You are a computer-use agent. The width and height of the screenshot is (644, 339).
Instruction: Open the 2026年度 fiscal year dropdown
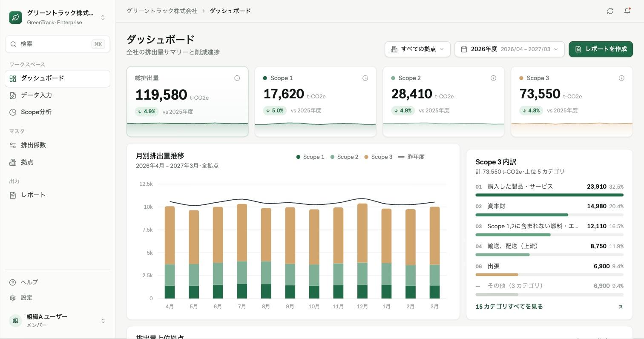click(510, 49)
